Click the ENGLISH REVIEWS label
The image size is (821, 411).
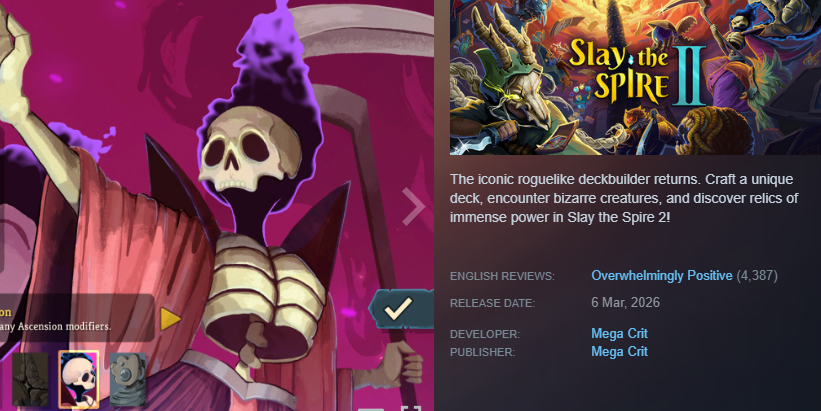[x=502, y=276]
